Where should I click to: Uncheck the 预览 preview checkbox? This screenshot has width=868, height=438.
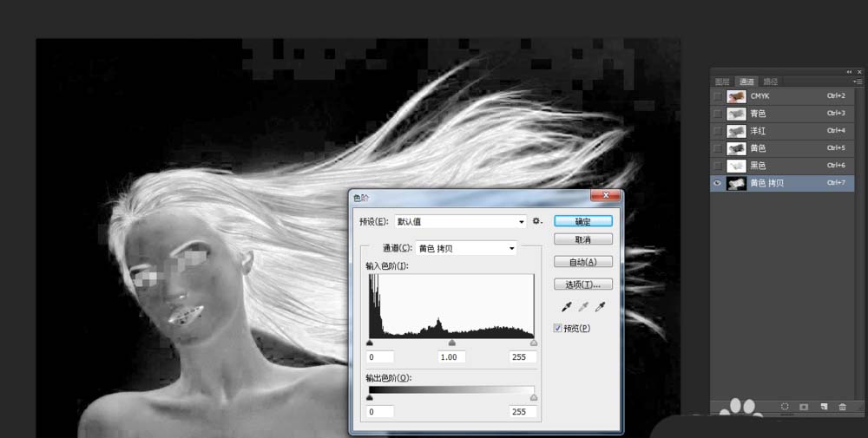558,329
